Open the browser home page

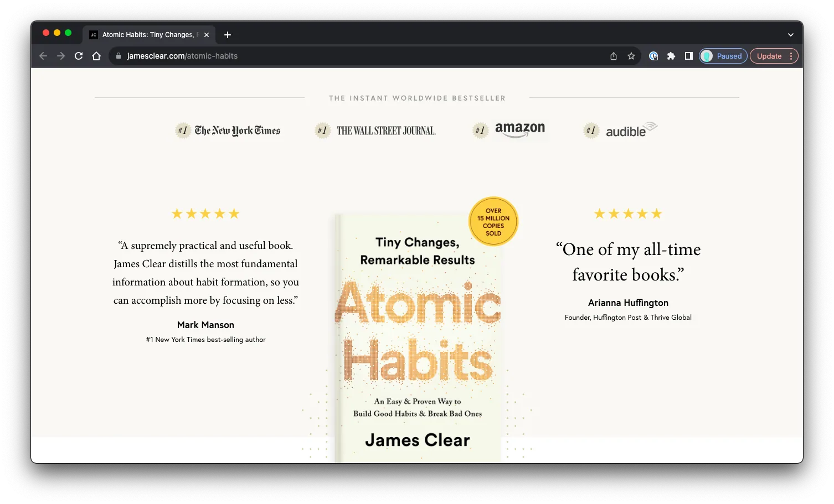point(96,56)
